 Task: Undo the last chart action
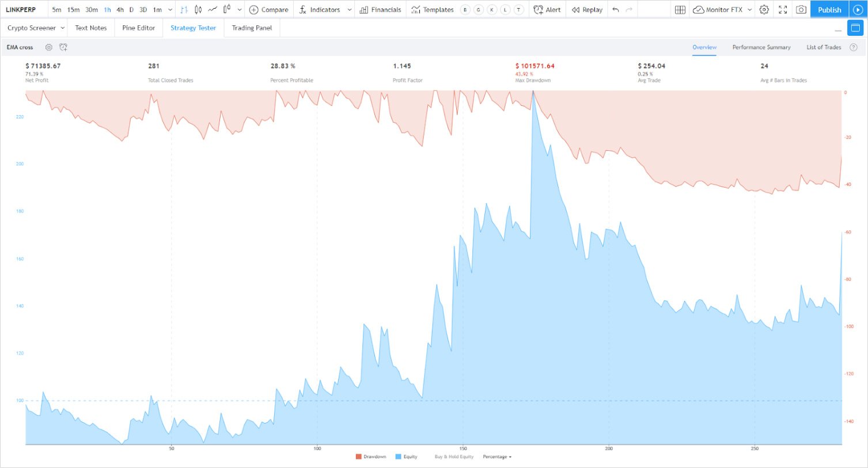click(616, 10)
